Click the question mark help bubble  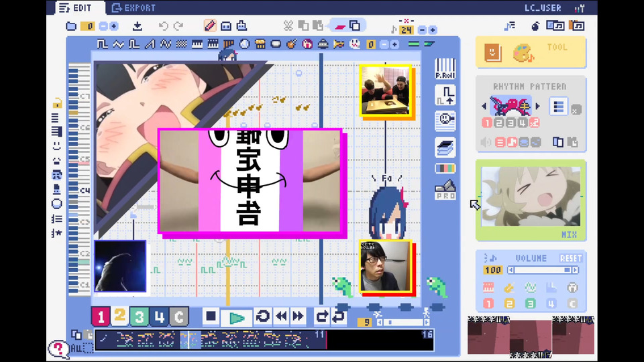[58, 349]
